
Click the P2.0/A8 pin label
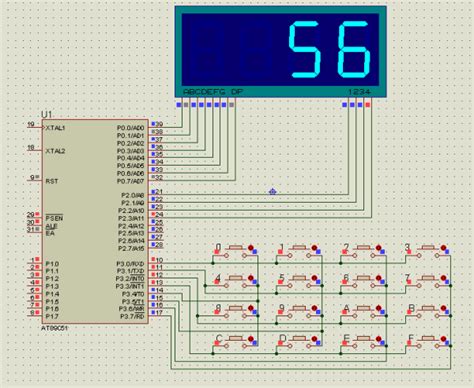tap(133, 195)
